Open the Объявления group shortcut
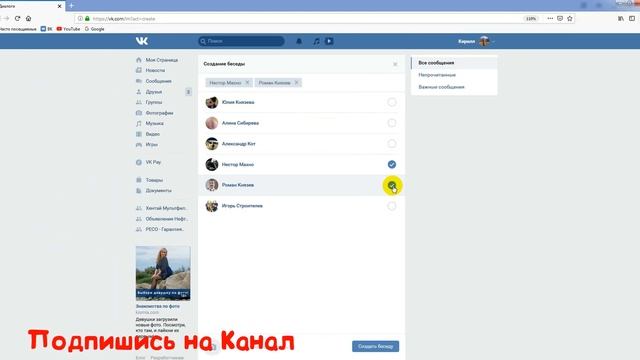The height and width of the screenshot is (360, 640). (161, 219)
